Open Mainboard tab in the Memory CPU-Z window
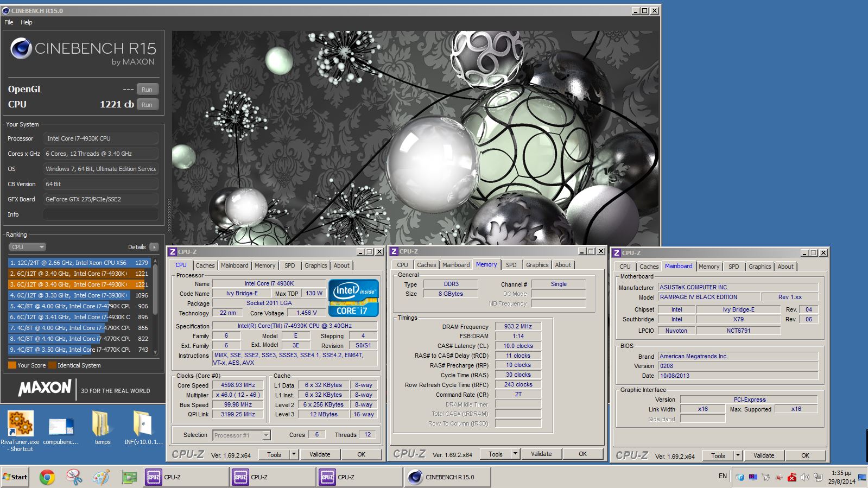Screen dimensions: 868x488 point(456,265)
